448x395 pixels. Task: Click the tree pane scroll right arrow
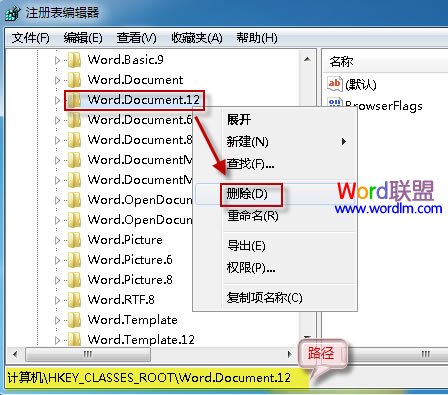coord(290,354)
